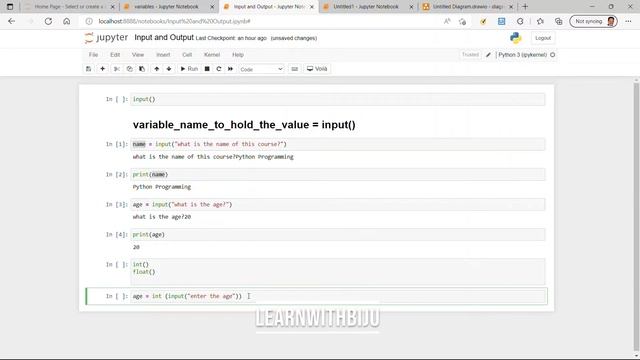Screen dimensions: 640x360
Task: Cut selected cells with the scissors icon
Action: tap(116, 69)
